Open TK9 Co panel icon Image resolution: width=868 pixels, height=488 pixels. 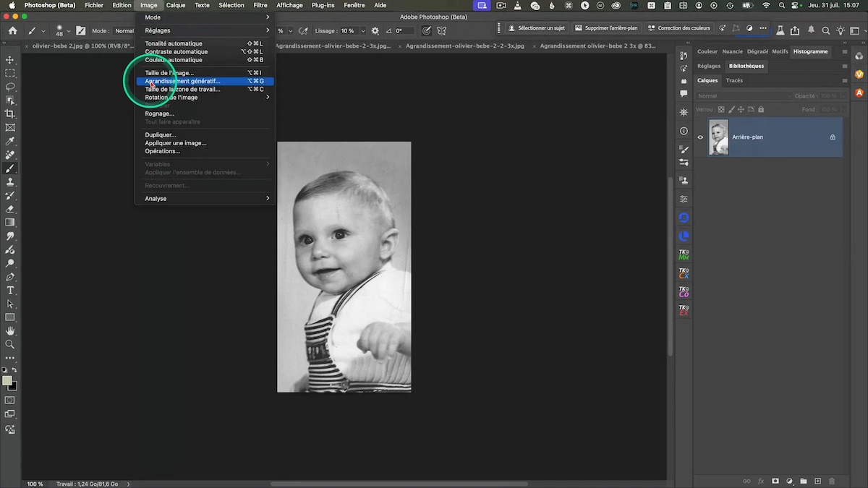tap(684, 292)
